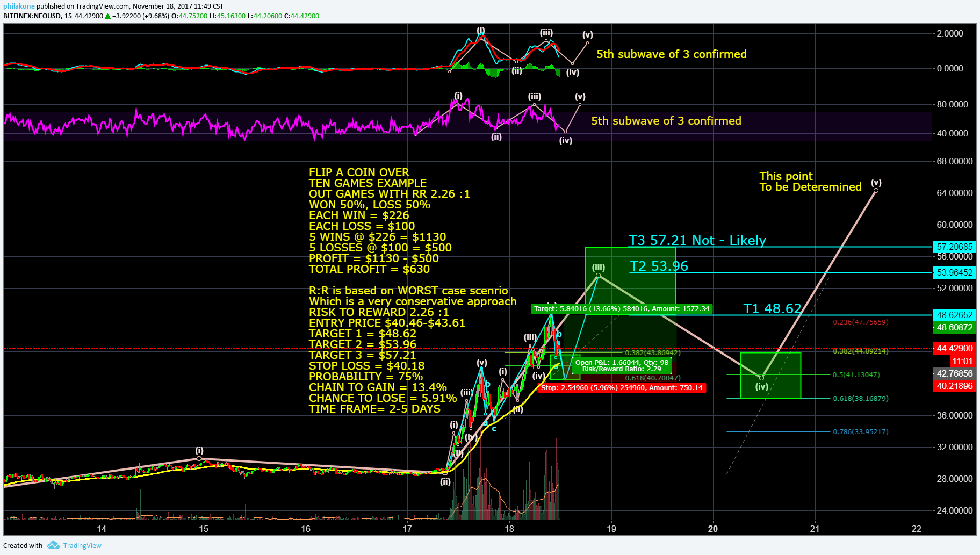Expand the BITFINEX:NEOUSD symbol details
Image resolution: width=980 pixels, height=555 pixels.
(33, 16)
